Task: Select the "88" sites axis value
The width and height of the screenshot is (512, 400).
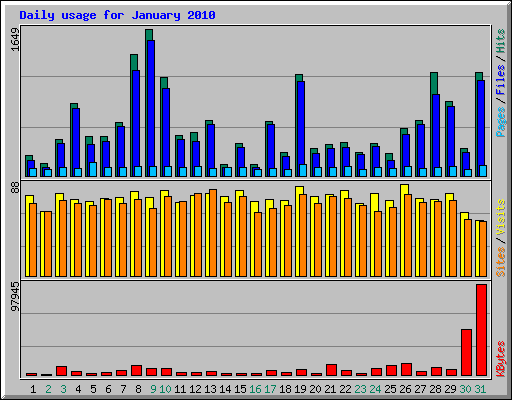Action: pyautogui.click(x=15, y=188)
